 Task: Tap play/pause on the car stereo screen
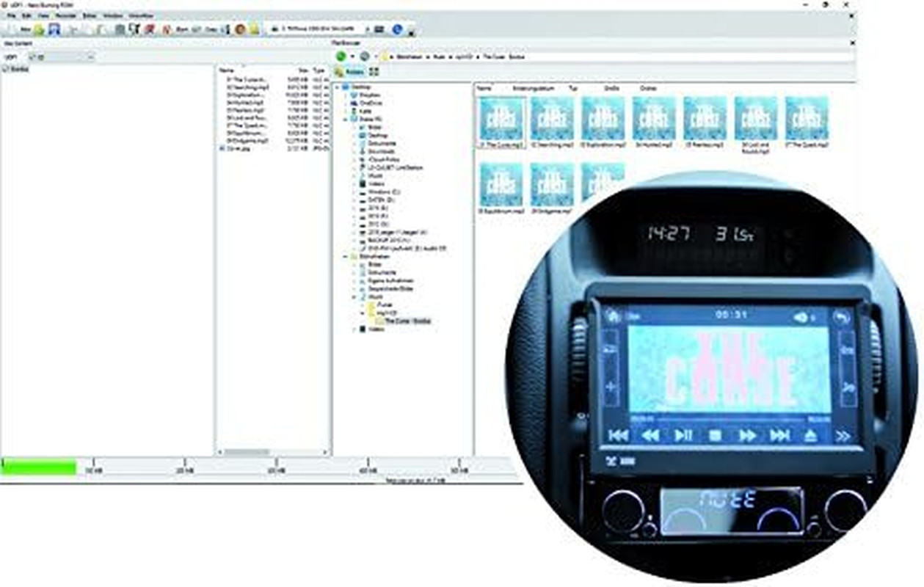[683, 436]
